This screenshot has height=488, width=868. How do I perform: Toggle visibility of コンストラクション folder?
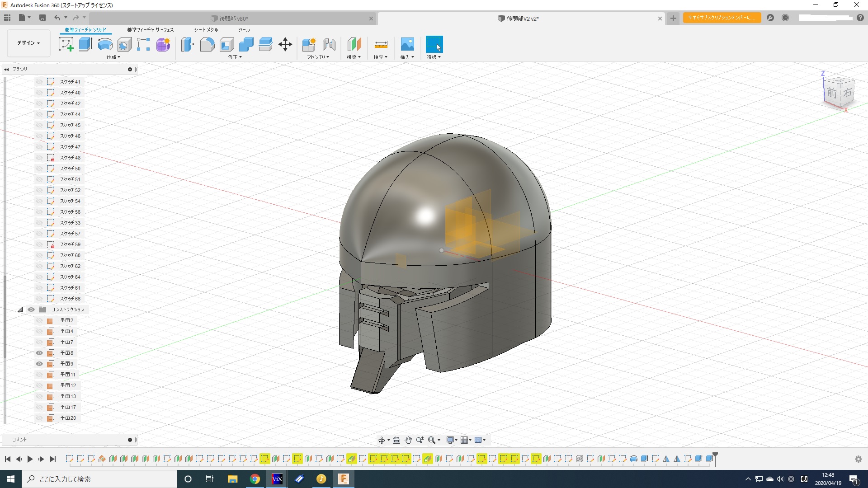coord(31,310)
